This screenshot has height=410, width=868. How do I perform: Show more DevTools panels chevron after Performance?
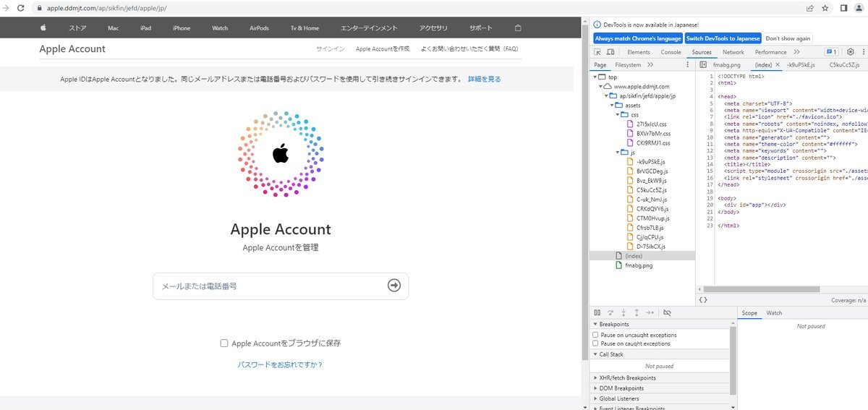click(796, 52)
